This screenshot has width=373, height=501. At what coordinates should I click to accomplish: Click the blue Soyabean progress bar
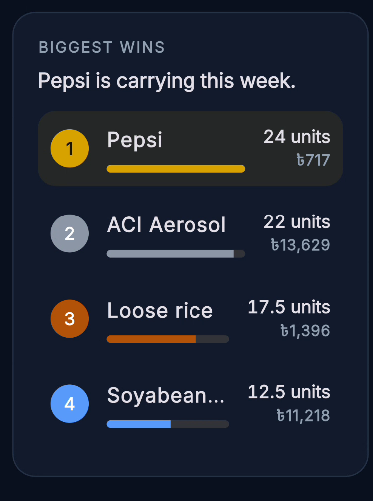click(168, 424)
